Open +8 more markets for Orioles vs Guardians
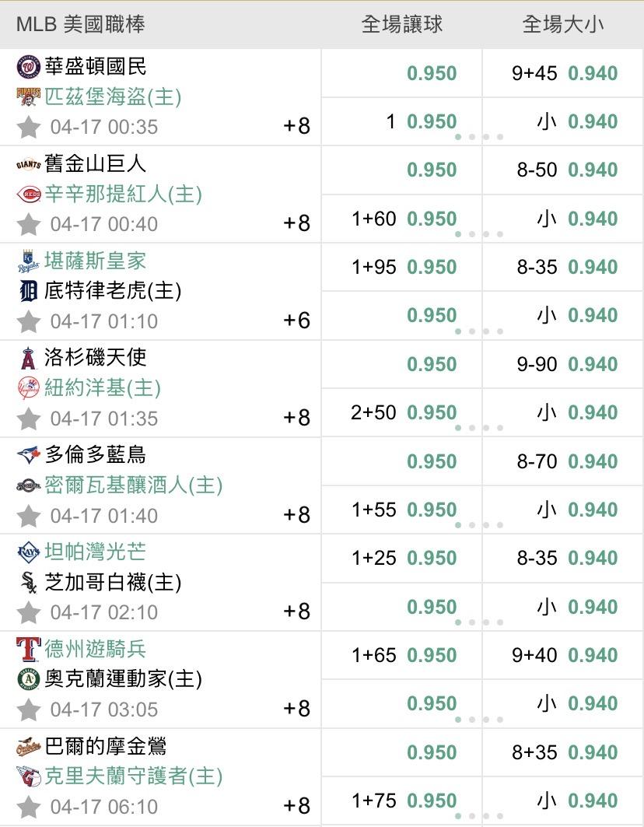The width and height of the screenshot is (644, 827). tap(297, 806)
